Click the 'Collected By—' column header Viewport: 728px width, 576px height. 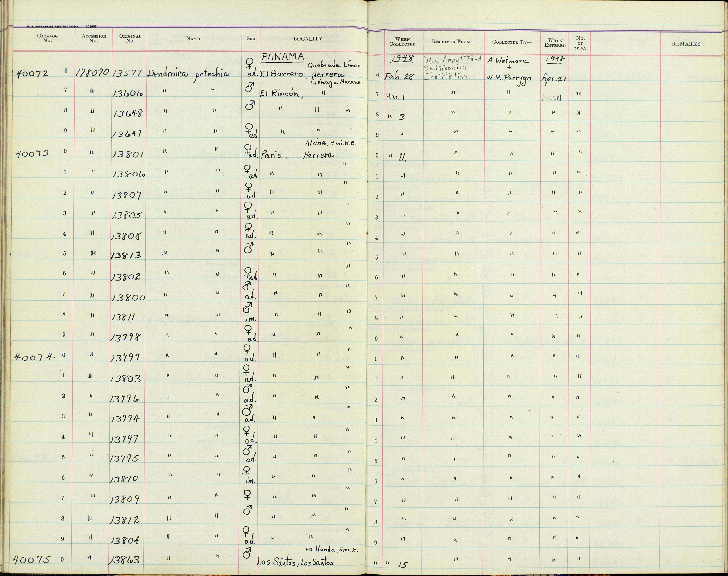512,42
